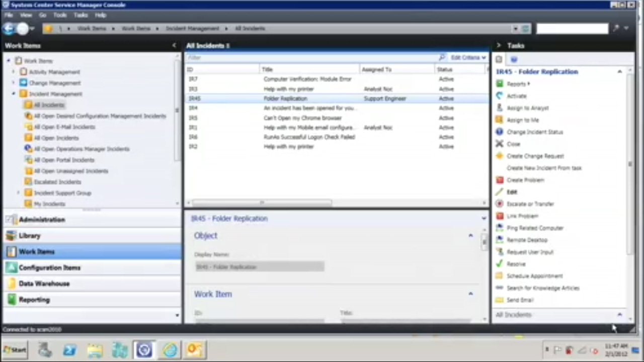Open the Help menu
The image size is (644, 362).
tap(101, 15)
